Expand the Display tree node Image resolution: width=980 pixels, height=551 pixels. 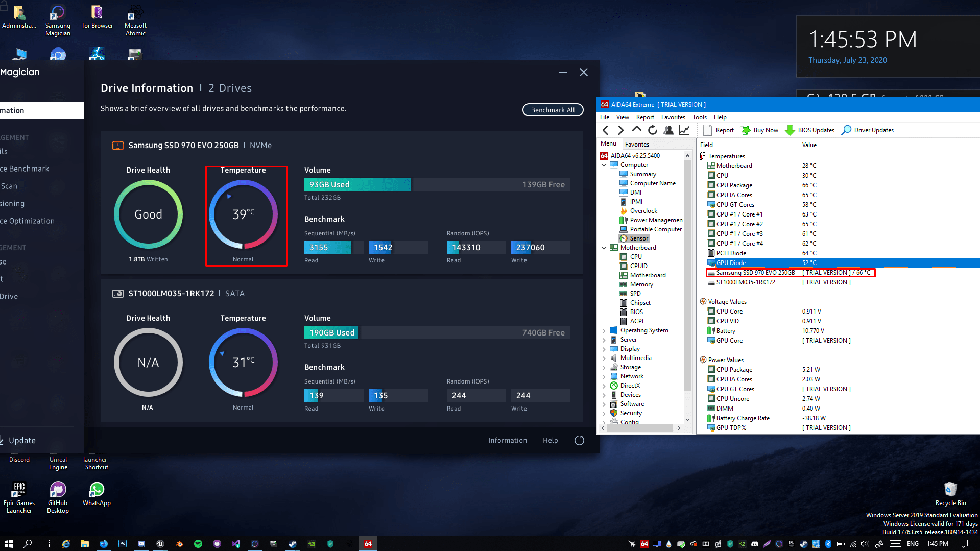tap(604, 349)
